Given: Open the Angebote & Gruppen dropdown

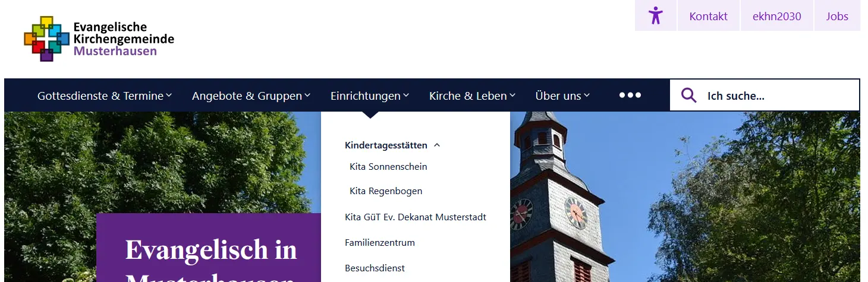Looking at the screenshot, I should 251,96.
